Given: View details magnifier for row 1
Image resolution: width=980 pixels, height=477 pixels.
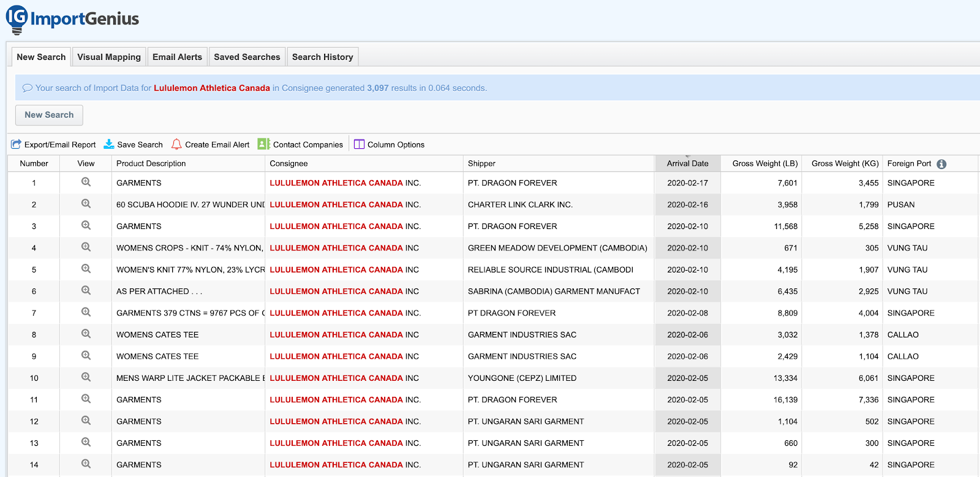Looking at the screenshot, I should [x=86, y=182].
